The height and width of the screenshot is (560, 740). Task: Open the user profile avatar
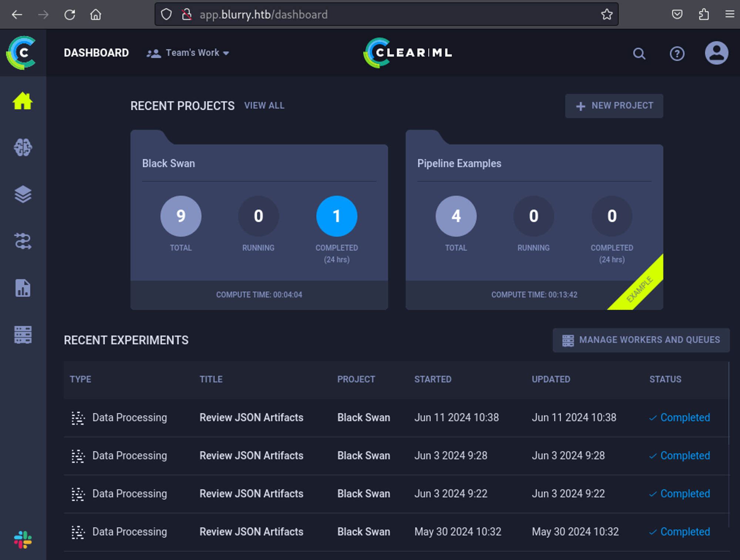(x=716, y=53)
